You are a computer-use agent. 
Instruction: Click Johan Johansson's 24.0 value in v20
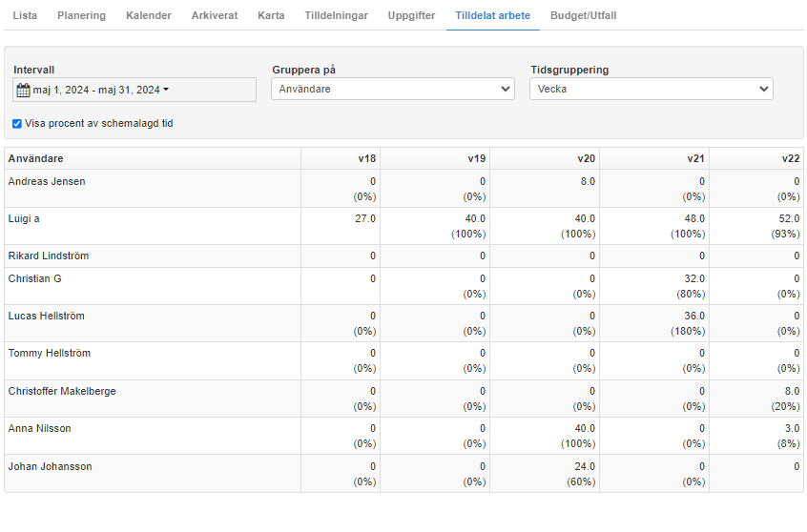tap(585, 466)
